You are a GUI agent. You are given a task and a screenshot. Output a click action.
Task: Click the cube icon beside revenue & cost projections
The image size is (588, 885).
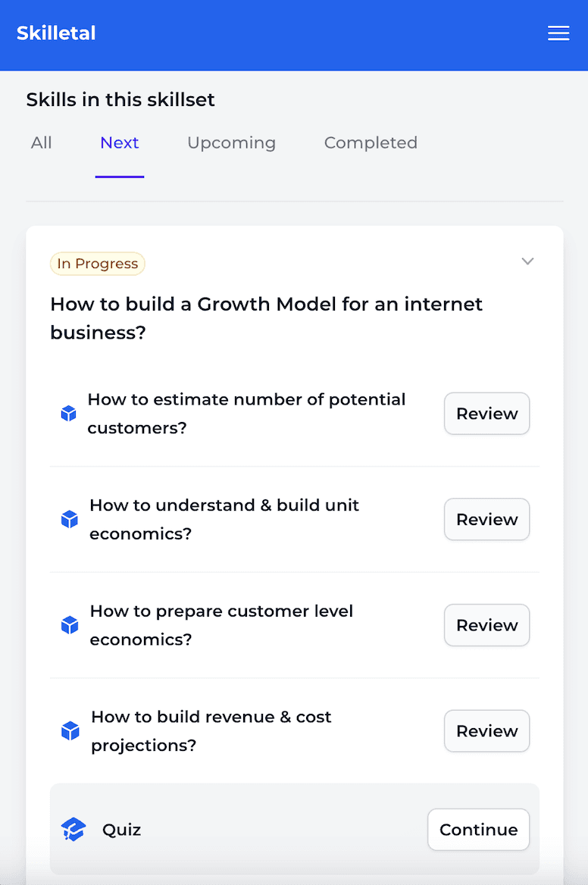point(70,731)
